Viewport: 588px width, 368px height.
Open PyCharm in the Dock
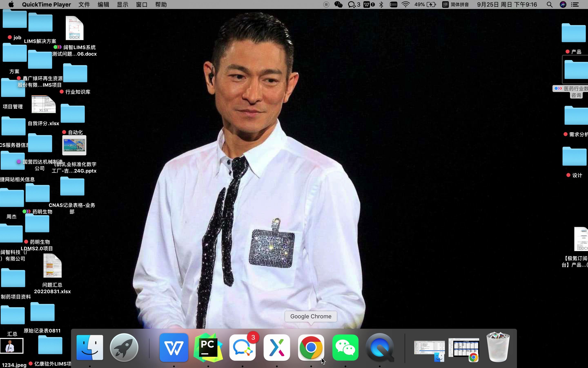coord(208,347)
